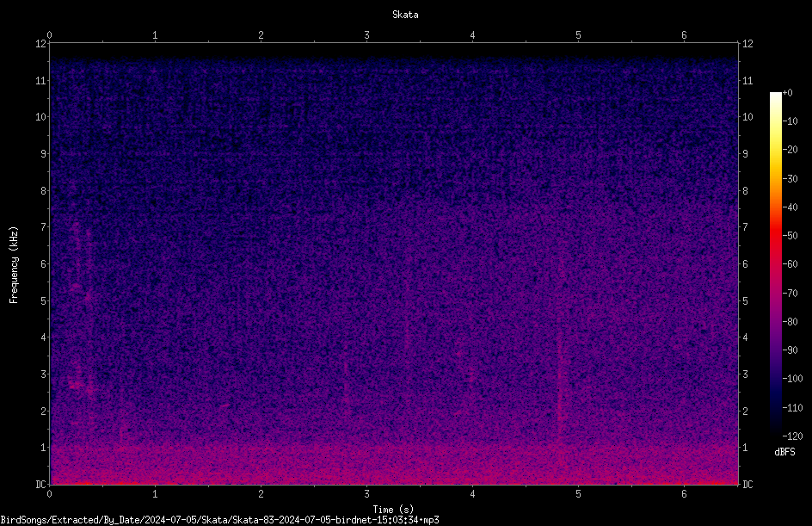Click the "dBFS" label under the color scale
Viewport: 812px width, 526px height.
coord(784,452)
